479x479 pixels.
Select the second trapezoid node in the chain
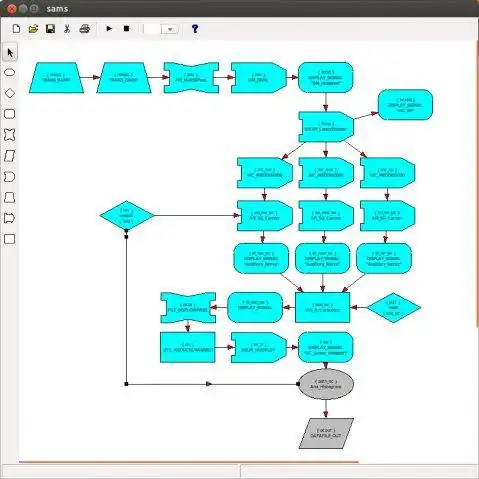pos(124,78)
